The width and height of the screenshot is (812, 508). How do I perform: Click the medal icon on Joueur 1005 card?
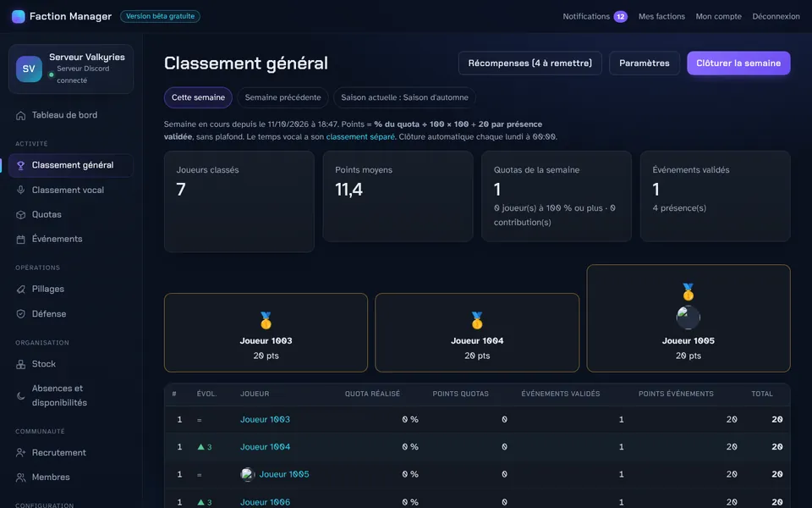[688, 292]
